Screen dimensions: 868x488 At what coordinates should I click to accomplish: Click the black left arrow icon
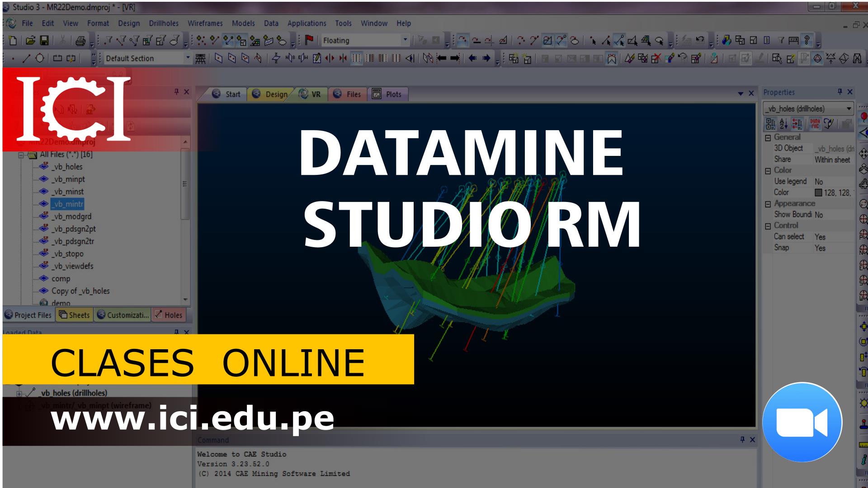[x=442, y=58]
